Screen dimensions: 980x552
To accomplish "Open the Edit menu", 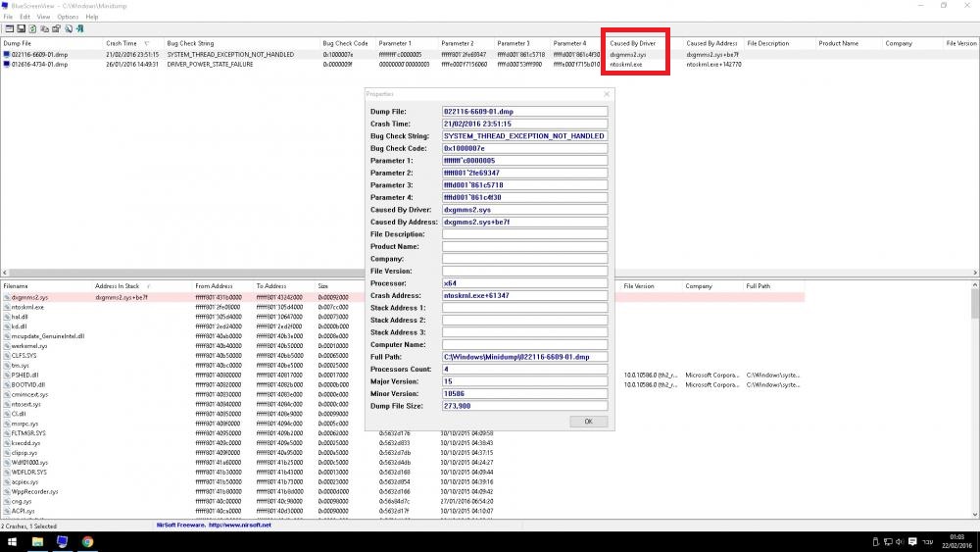I will pos(25,17).
